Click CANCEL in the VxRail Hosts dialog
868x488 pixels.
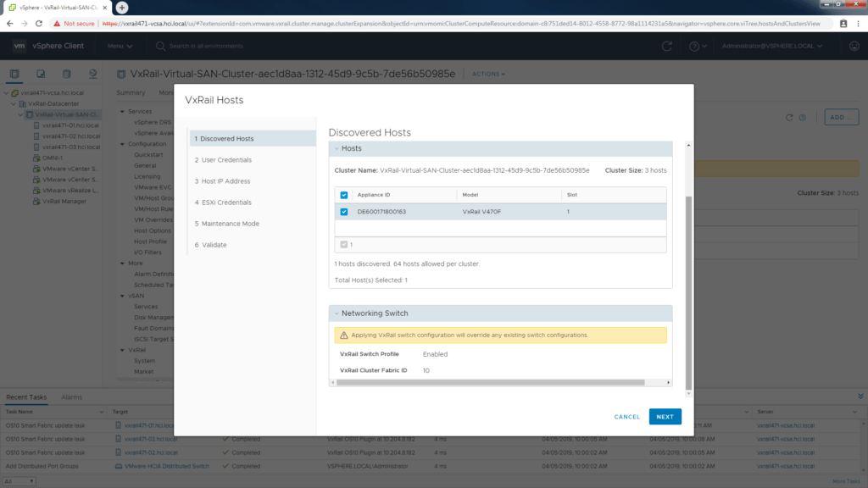tap(627, 417)
